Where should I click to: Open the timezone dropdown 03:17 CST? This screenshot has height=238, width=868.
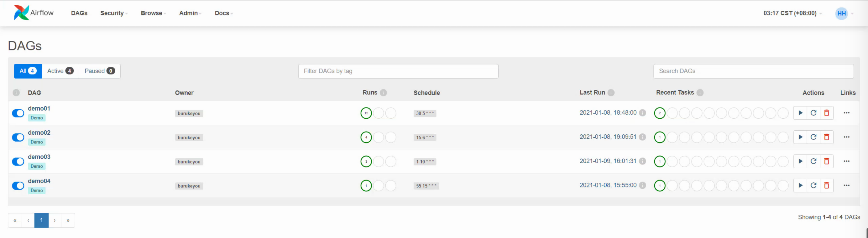coord(792,13)
